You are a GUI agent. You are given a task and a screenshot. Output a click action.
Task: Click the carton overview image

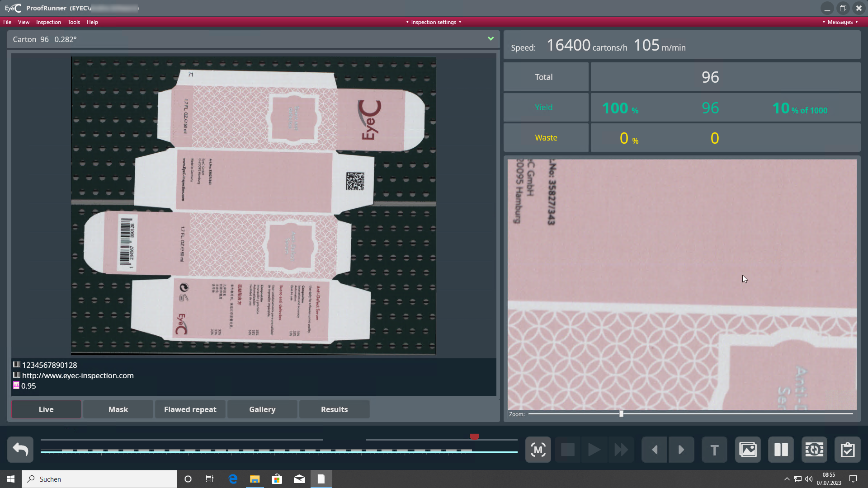[x=254, y=206]
